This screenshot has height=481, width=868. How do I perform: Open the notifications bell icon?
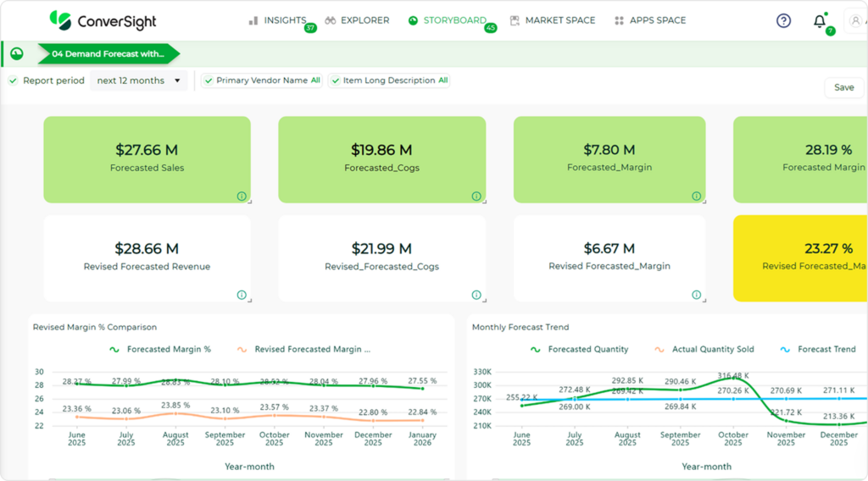click(x=820, y=21)
